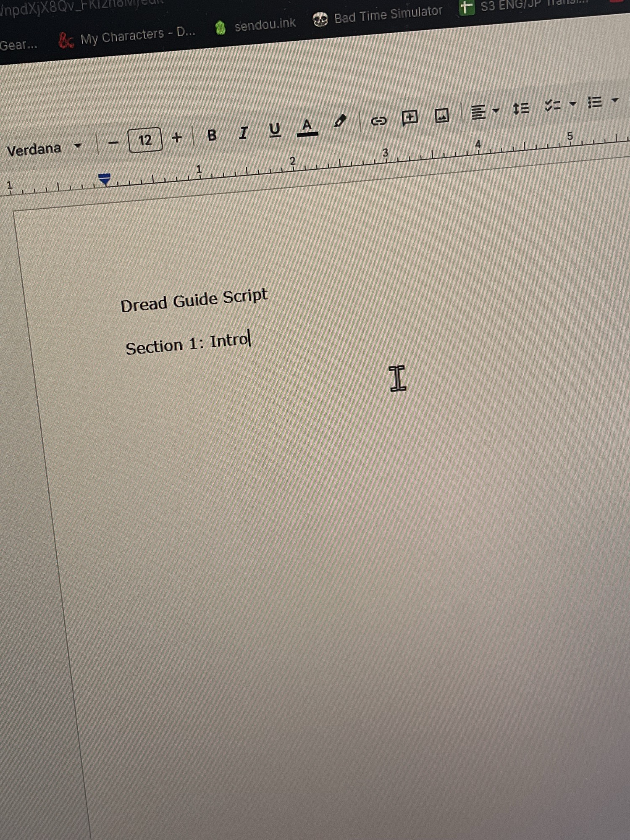The height and width of the screenshot is (840, 630).
Task: Click the insert image icon
Action: [x=441, y=115]
